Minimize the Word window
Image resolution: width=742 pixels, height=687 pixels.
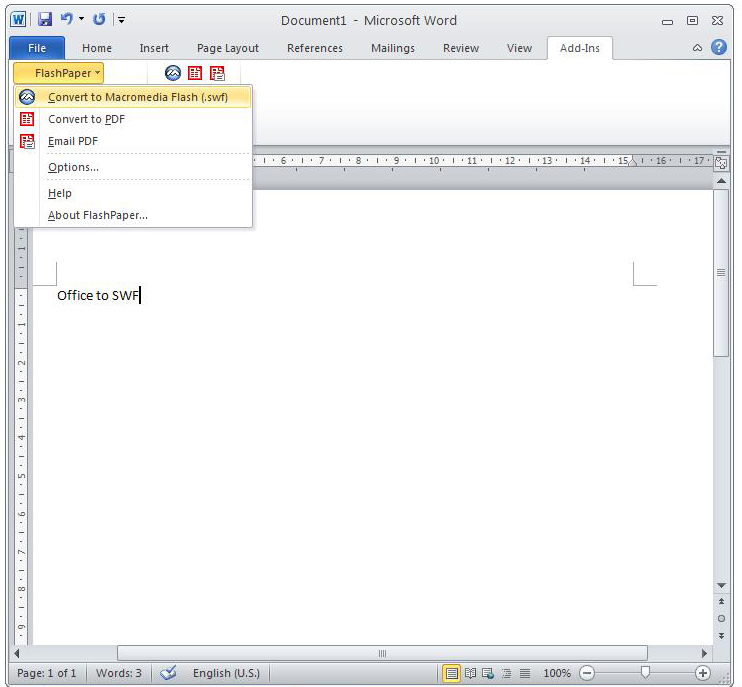[x=667, y=21]
